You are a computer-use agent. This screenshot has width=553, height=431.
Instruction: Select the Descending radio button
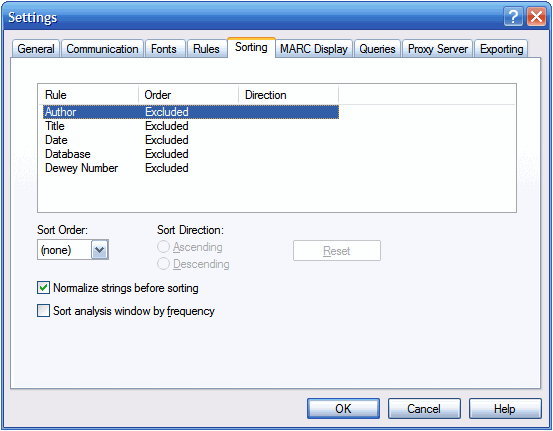[163, 264]
